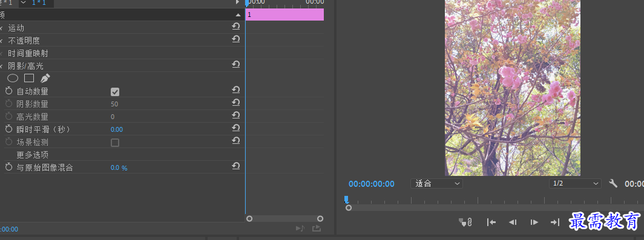Open the 适合 zoom level dropdown
Screen dimensions: 644x240
point(436,183)
